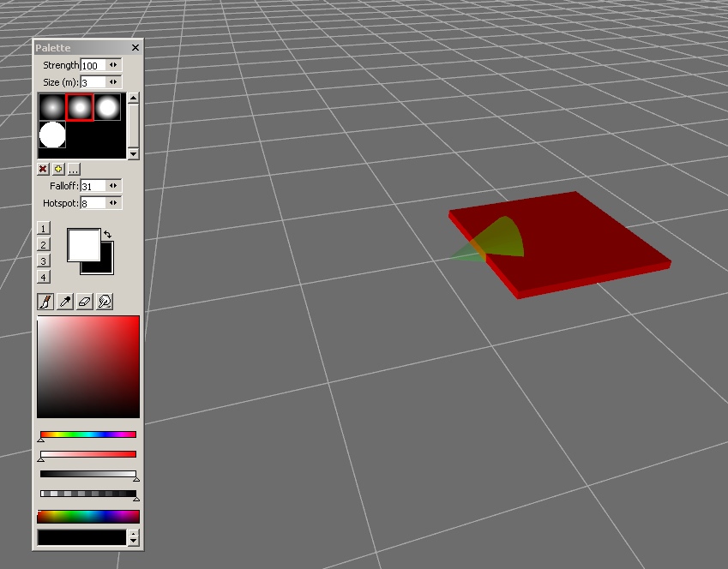Image resolution: width=728 pixels, height=569 pixels.
Task: Click the white foreground color swatch
Action: click(83, 244)
